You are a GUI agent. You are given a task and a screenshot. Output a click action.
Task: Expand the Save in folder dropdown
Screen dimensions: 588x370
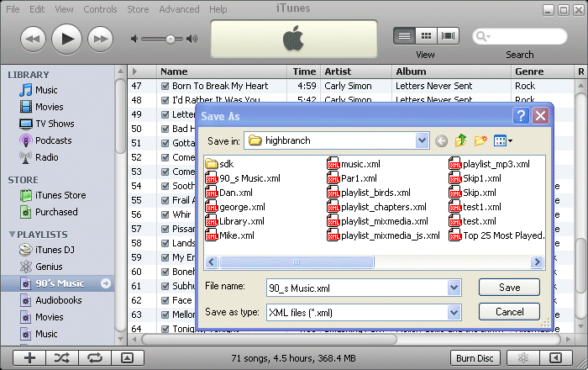[x=422, y=140]
